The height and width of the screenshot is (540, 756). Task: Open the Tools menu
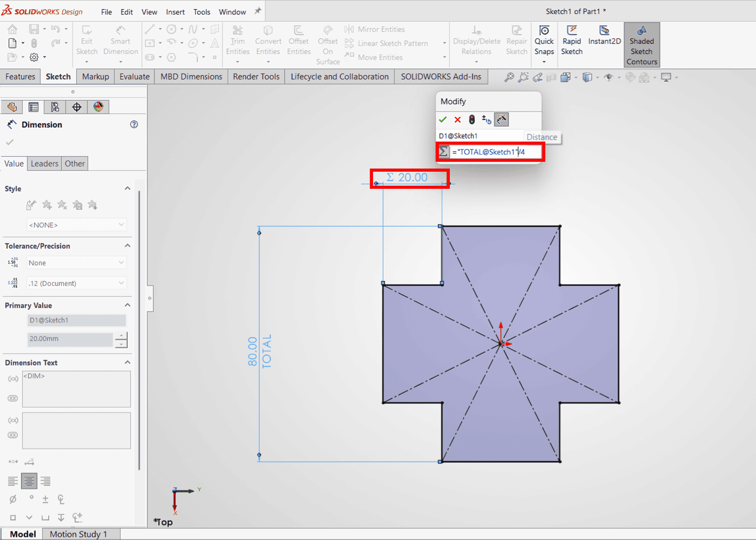pyautogui.click(x=202, y=12)
